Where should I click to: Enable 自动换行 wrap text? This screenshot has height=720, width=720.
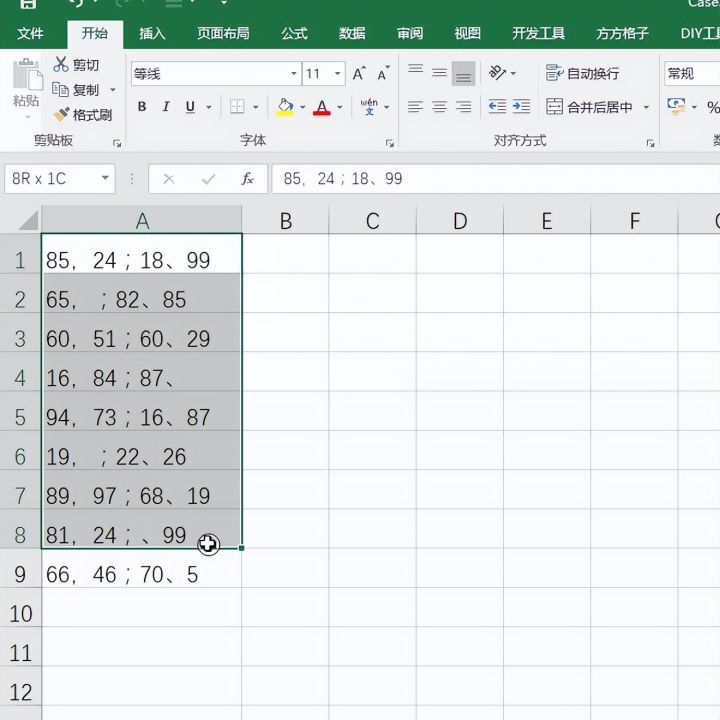pos(582,73)
